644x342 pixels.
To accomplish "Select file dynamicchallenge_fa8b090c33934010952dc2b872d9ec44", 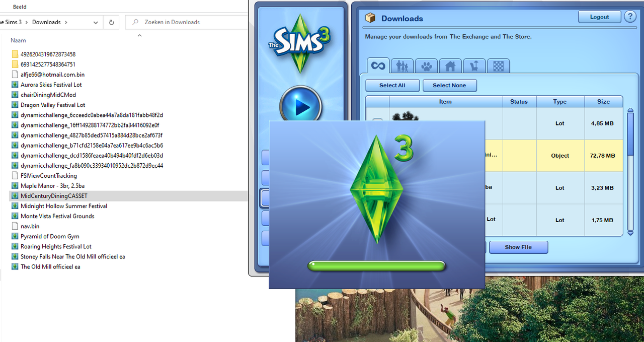I will pos(92,165).
